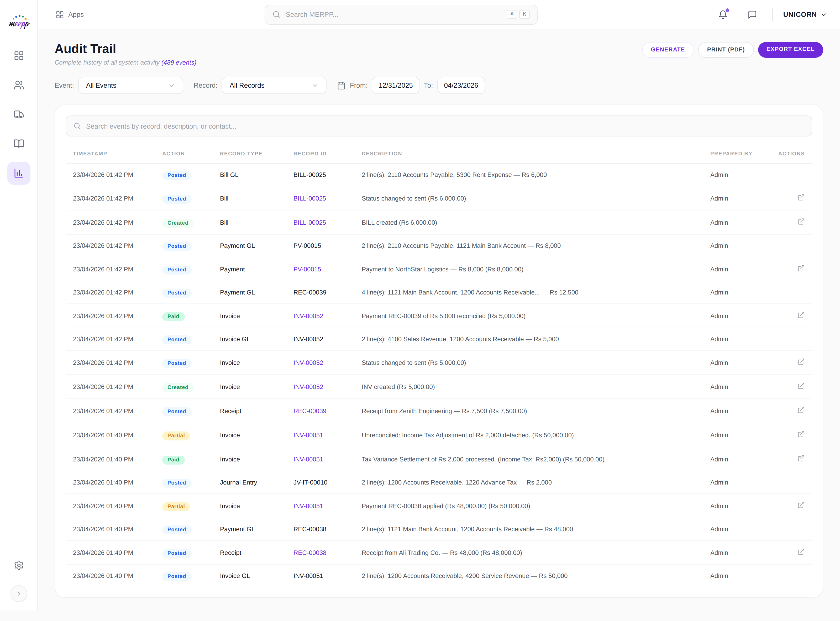Open the contacts icon in the sidebar
840x621 pixels.
(19, 85)
